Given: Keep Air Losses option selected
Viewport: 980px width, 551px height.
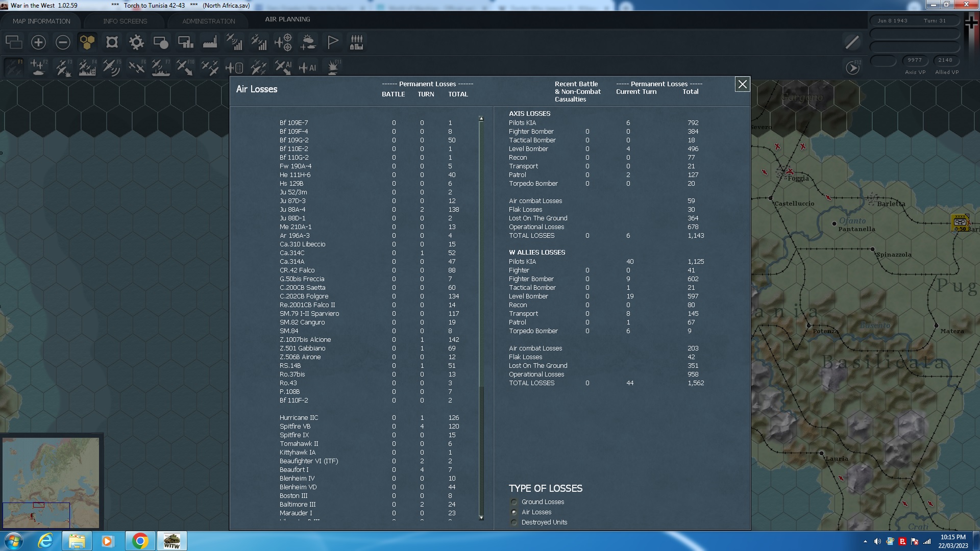Looking at the screenshot, I should click(x=513, y=512).
